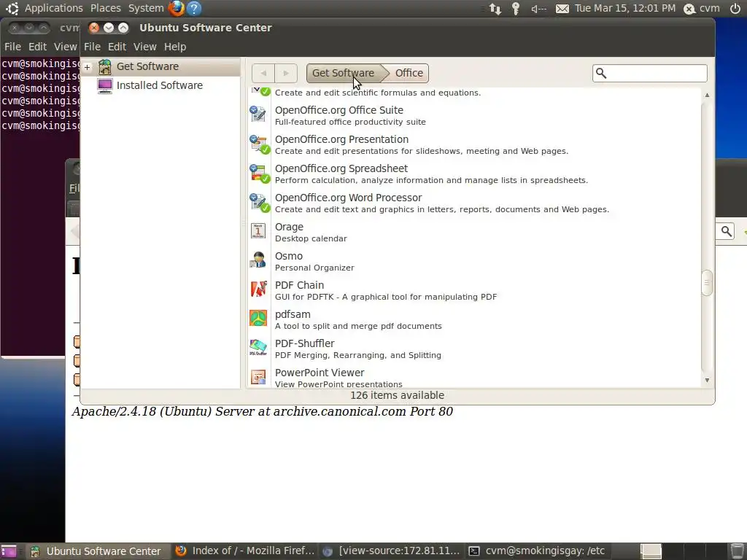The image size is (747, 560).
Task: Select Installed Software in the sidebar
Action: tap(161, 86)
